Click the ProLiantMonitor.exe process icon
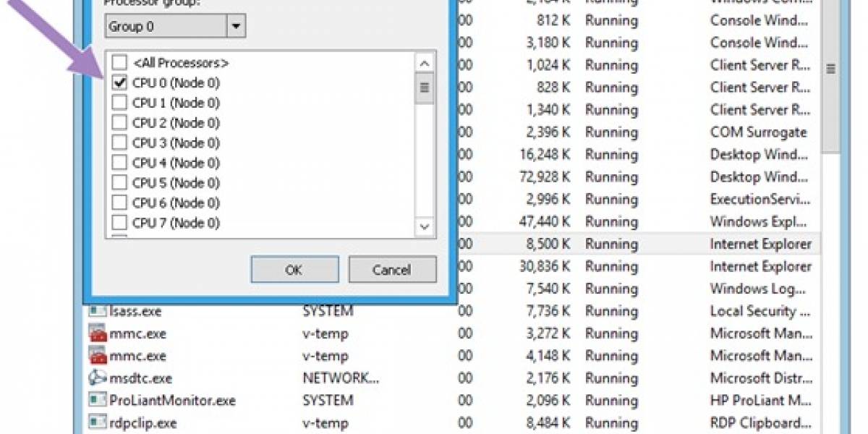 tap(97, 401)
